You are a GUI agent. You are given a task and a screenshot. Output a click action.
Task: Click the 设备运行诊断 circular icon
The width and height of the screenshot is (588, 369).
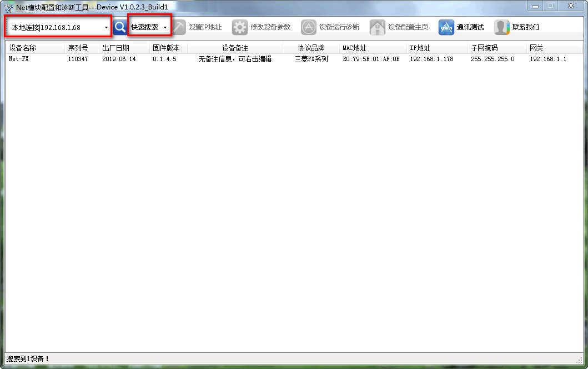click(x=309, y=27)
